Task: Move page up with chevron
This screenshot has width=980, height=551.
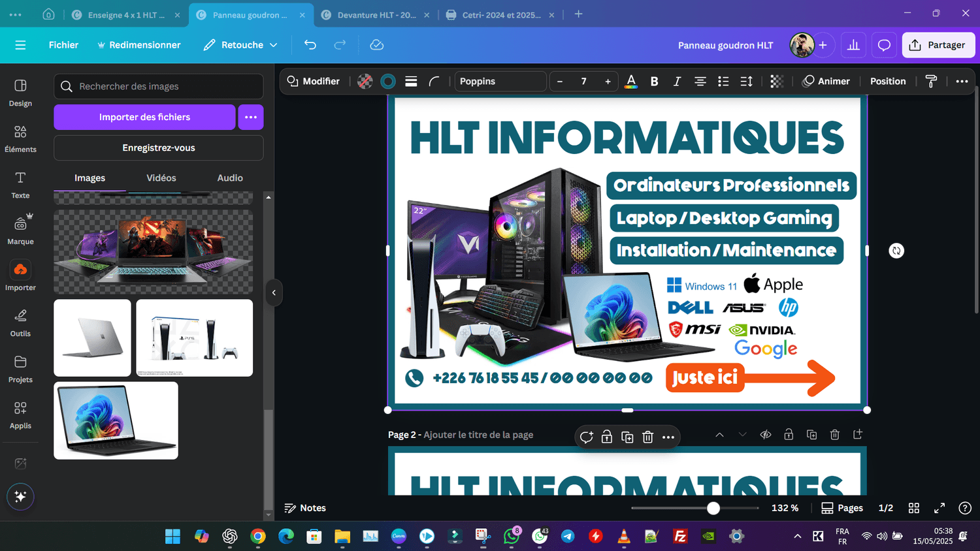Action: (x=719, y=435)
